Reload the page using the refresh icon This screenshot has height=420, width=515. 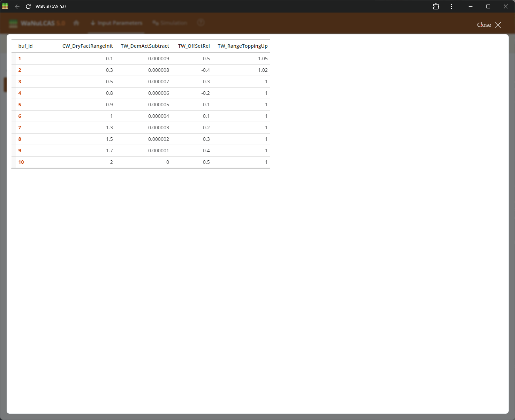pyautogui.click(x=28, y=6)
